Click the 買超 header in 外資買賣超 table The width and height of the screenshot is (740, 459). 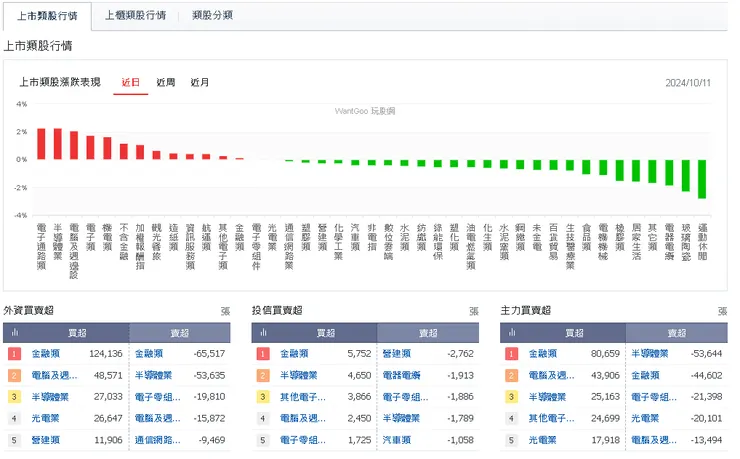click(77, 333)
